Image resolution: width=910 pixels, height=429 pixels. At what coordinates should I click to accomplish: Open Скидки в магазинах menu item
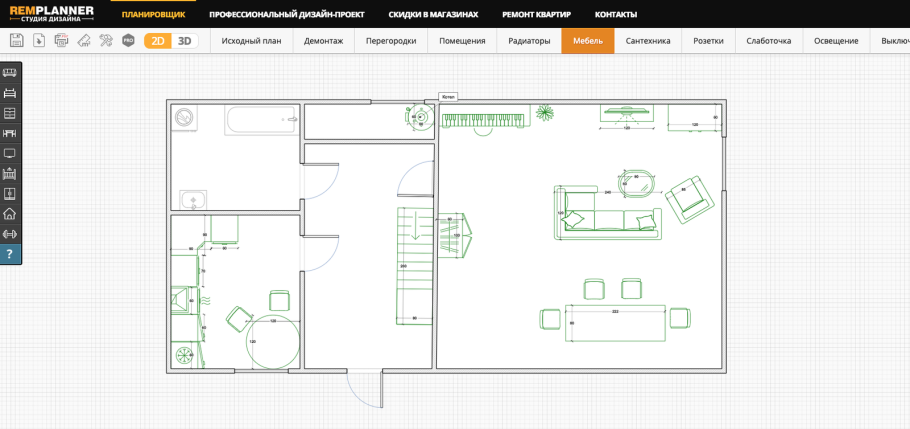click(x=433, y=15)
